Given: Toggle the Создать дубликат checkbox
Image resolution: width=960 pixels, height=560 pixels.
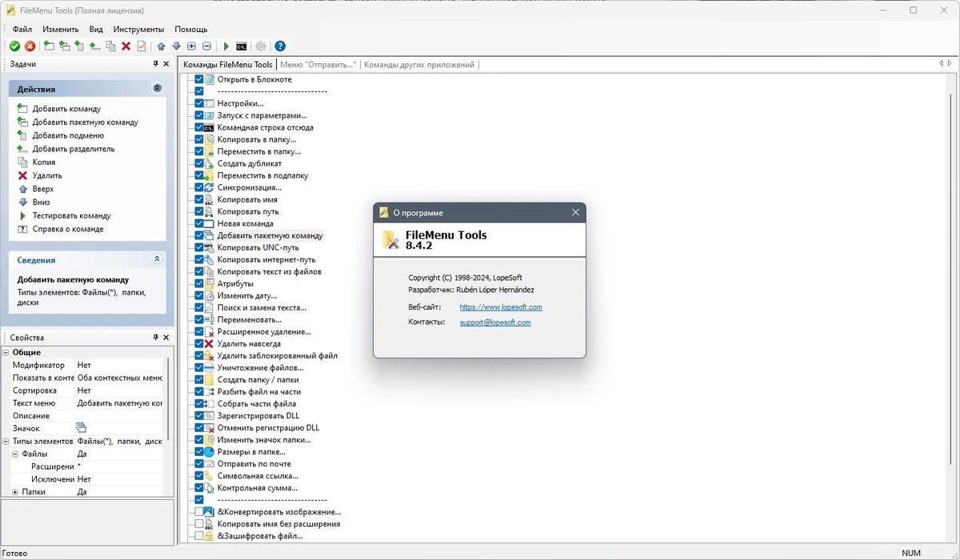Looking at the screenshot, I should tap(199, 163).
